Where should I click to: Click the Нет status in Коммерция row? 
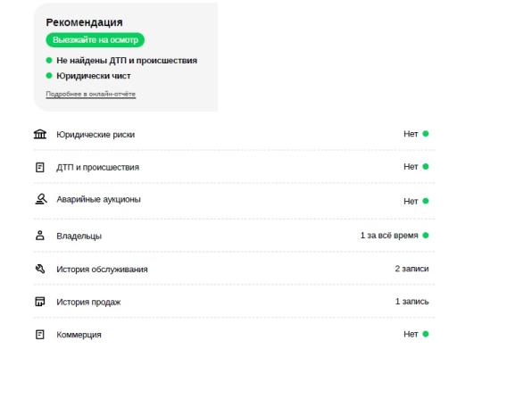[x=411, y=334]
